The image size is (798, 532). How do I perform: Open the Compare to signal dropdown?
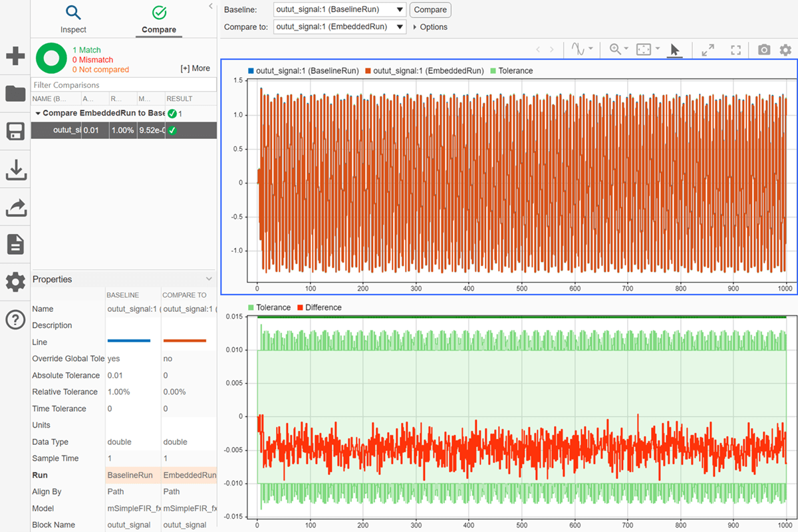[339, 27]
